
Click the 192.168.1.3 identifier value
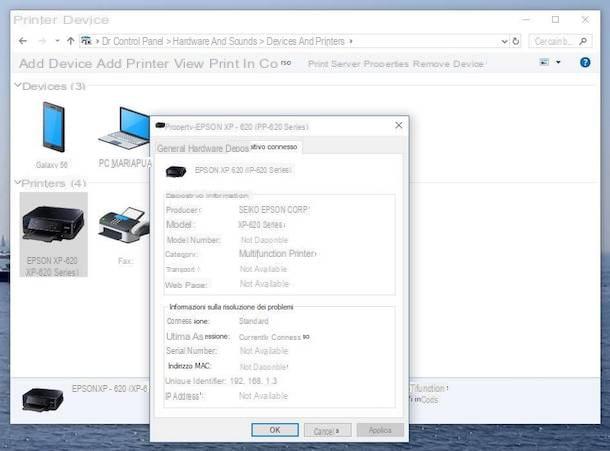[x=253, y=381]
